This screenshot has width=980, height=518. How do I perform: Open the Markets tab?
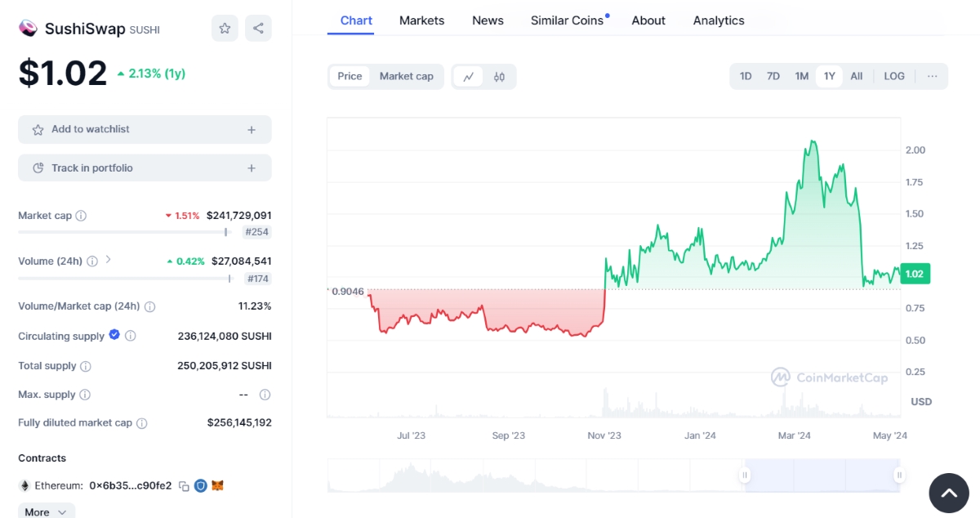[421, 20]
